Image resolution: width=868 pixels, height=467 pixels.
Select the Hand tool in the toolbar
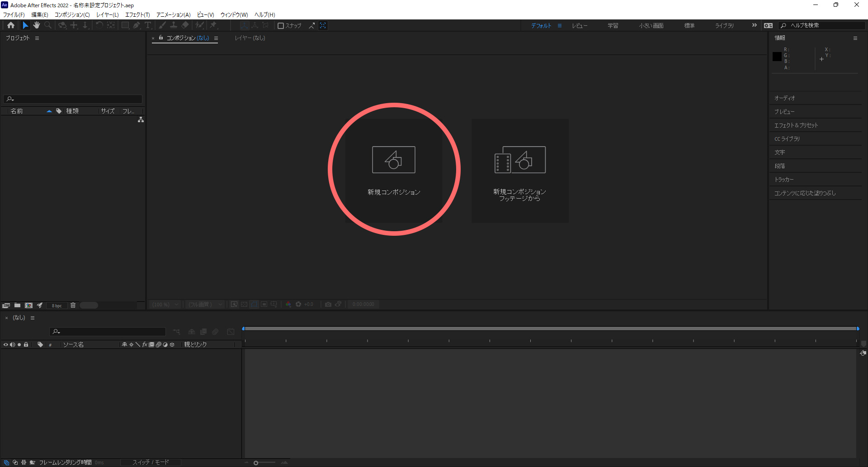pyautogui.click(x=37, y=25)
